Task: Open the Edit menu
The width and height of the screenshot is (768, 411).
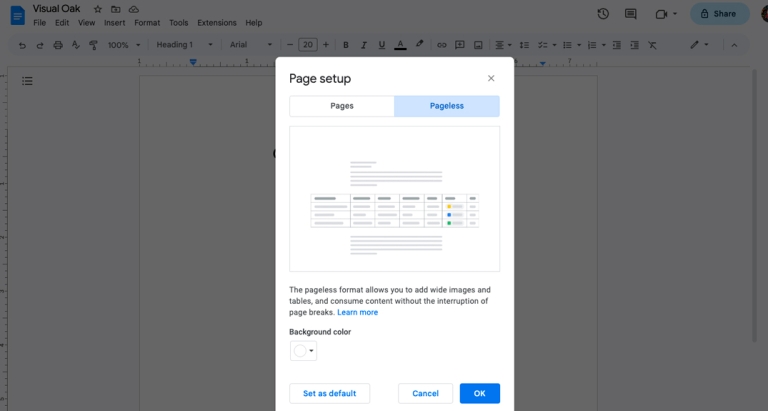Action: [x=62, y=23]
